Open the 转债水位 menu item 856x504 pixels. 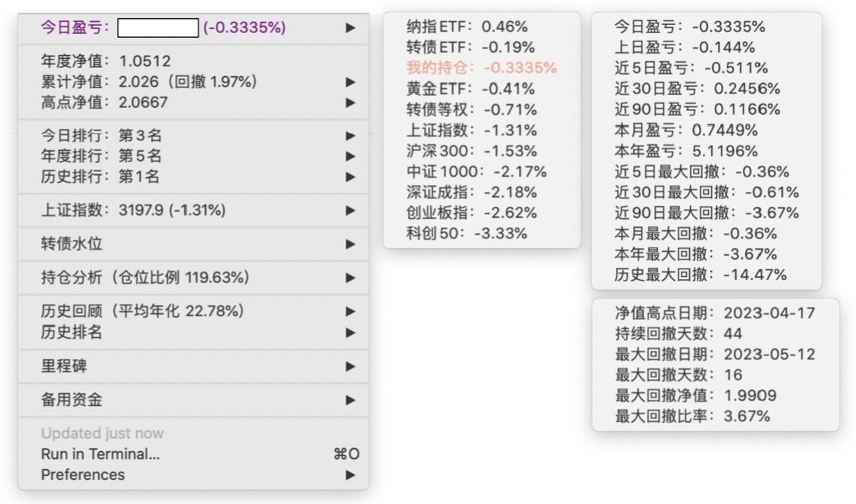tap(72, 244)
